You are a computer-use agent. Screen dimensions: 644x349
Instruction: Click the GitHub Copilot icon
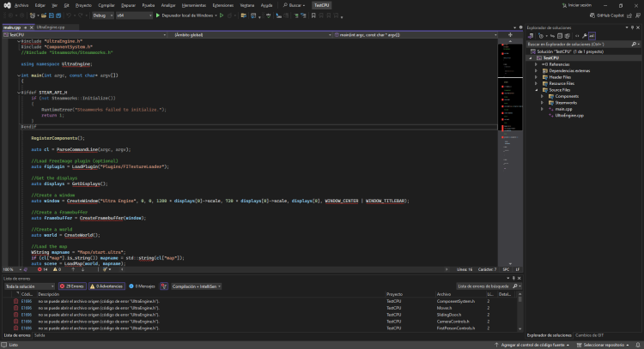[592, 15]
